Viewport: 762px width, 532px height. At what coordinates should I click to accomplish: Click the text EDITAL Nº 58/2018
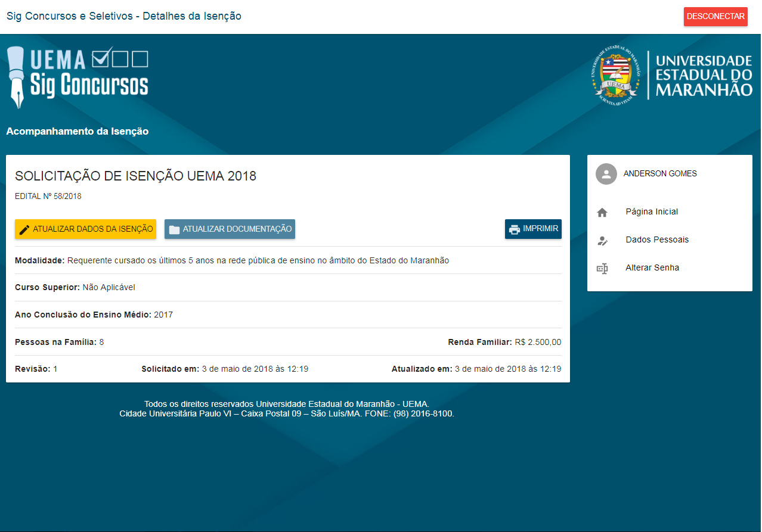coord(48,196)
